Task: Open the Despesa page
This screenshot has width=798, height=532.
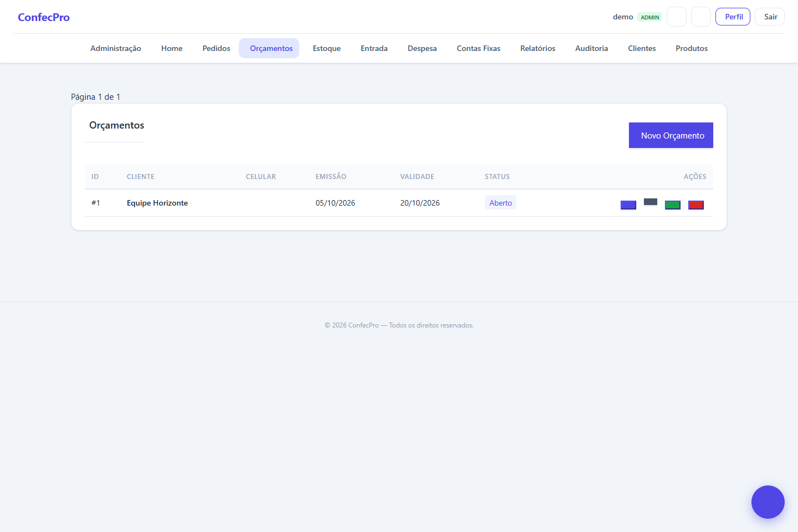Action: pyautogui.click(x=422, y=48)
